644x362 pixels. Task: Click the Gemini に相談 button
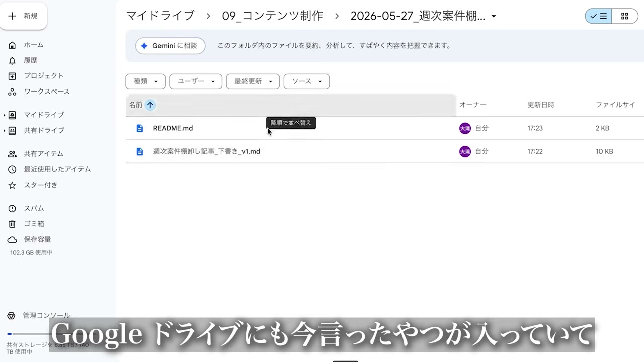[170, 46]
